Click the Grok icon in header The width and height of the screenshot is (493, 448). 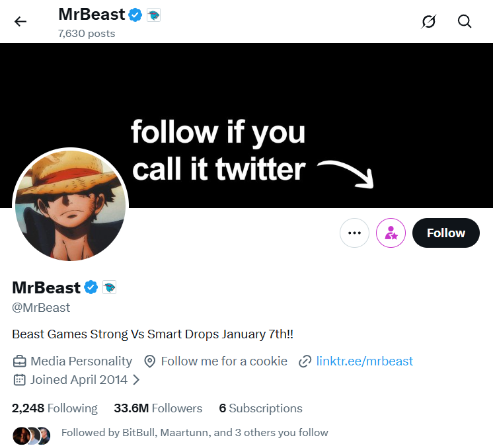click(429, 22)
